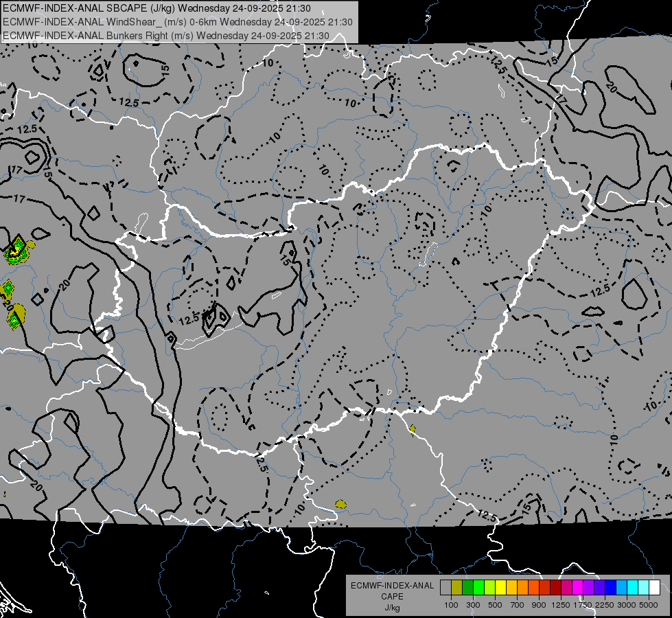672x618 pixels.
Task: Select the olive swatch right of 100
Action: (x=456, y=588)
